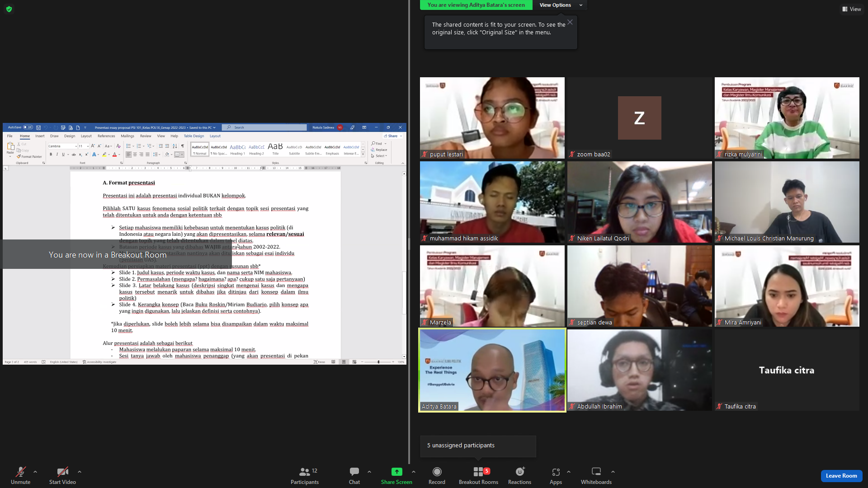The image size is (868, 488).
Task: Start video in Zoom toolbar
Action: (x=62, y=475)
